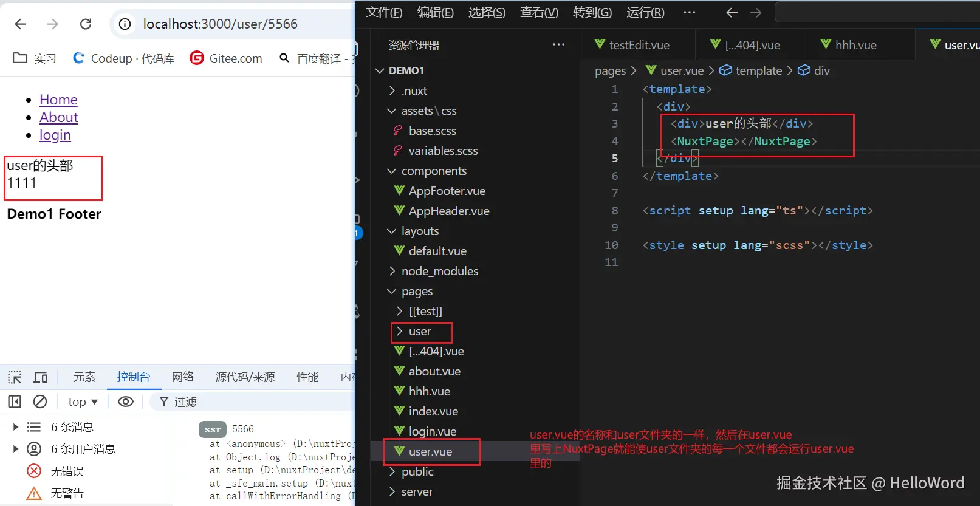Open the Codeup 代码库 bookmark
Screen dimensions: 980x506
pyautogui.click(x=123, y=58)
